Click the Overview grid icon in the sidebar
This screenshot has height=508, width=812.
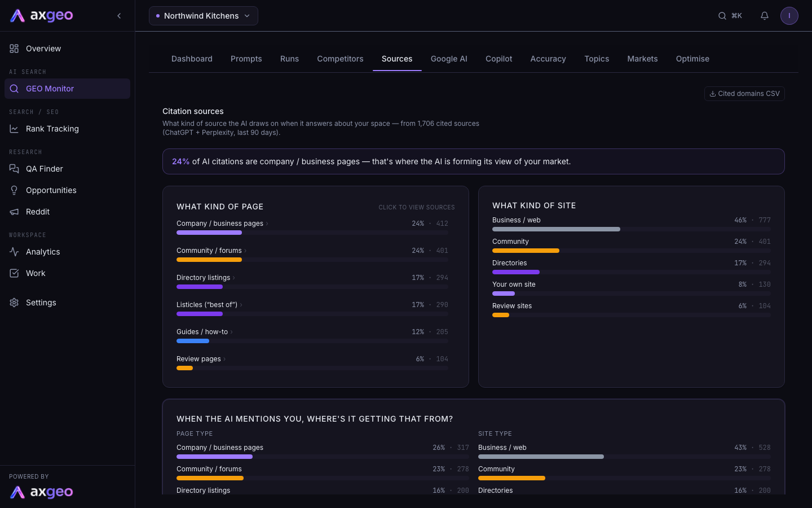[14, 49]
